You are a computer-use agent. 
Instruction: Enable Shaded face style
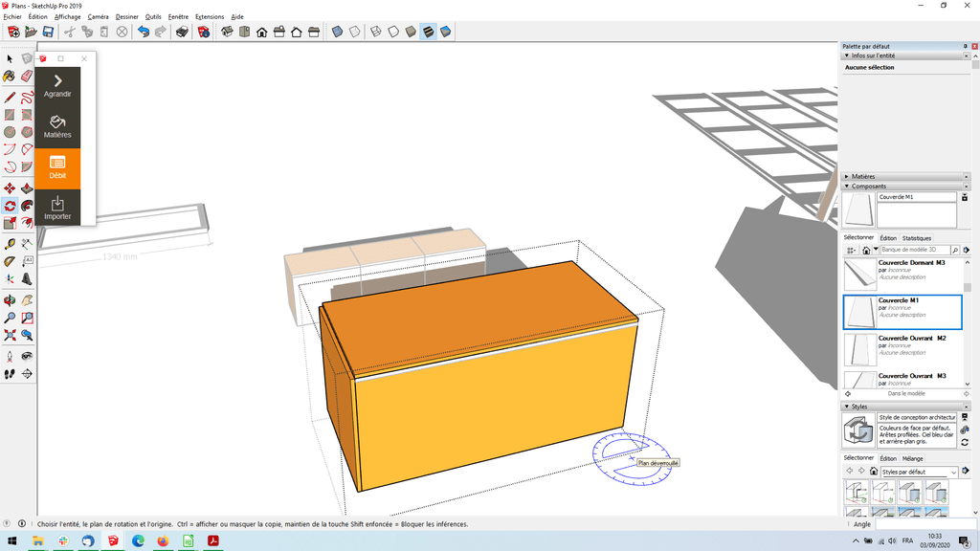tap(411, 32)
